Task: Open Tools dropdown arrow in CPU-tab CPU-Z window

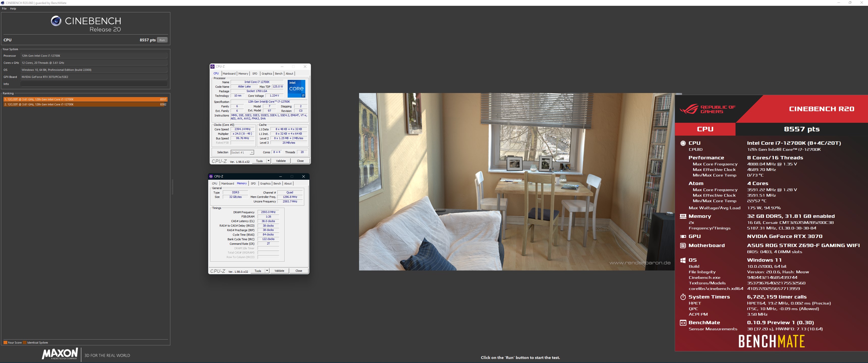Action: pyautogui.click(x=268, y=161)
